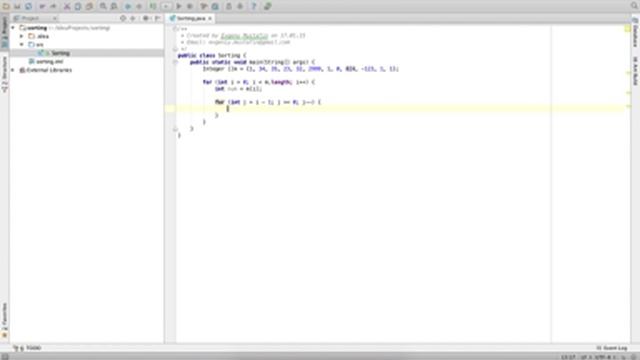This screenshot has width=640, height=360.
Task: Hide the Project panel with the pin icon
Action: (158, 18)
